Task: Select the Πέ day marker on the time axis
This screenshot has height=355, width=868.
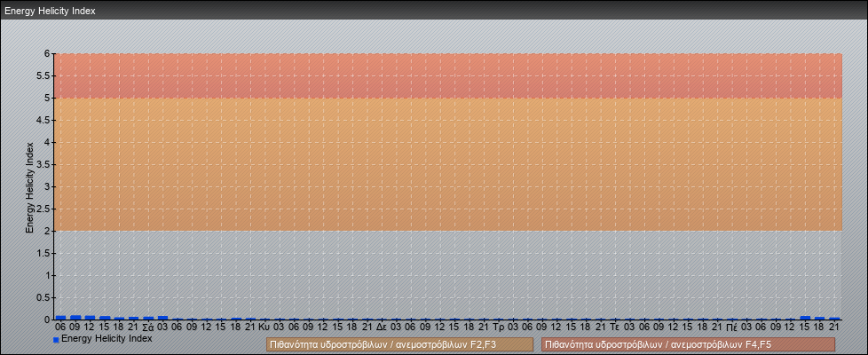Action: tap(731, 327)
